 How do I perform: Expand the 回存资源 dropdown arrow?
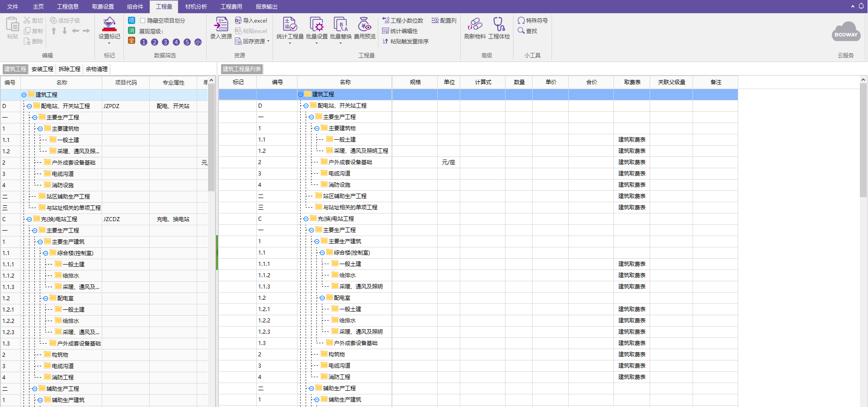tap(269, 41)
